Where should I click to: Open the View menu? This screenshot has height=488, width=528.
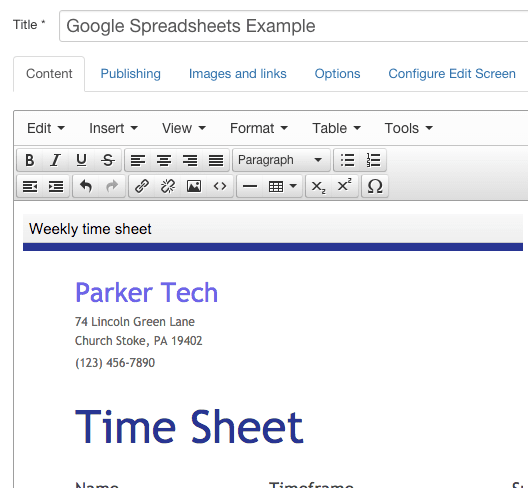coord(184,128)
